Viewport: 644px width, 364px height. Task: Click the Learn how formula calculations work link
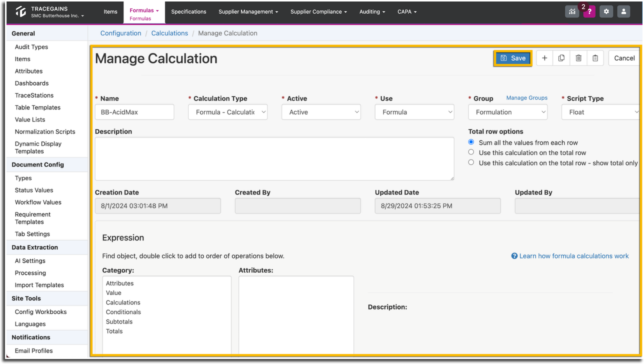pos(570,256)
